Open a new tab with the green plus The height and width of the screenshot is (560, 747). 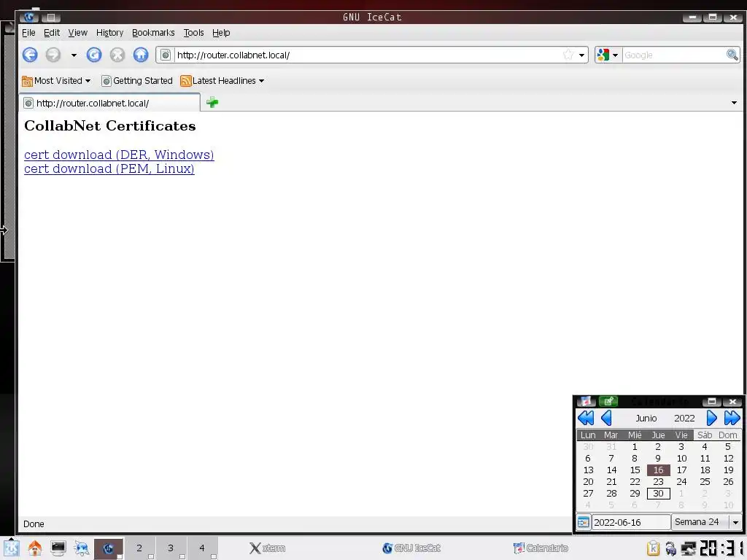tap(212, 102)
